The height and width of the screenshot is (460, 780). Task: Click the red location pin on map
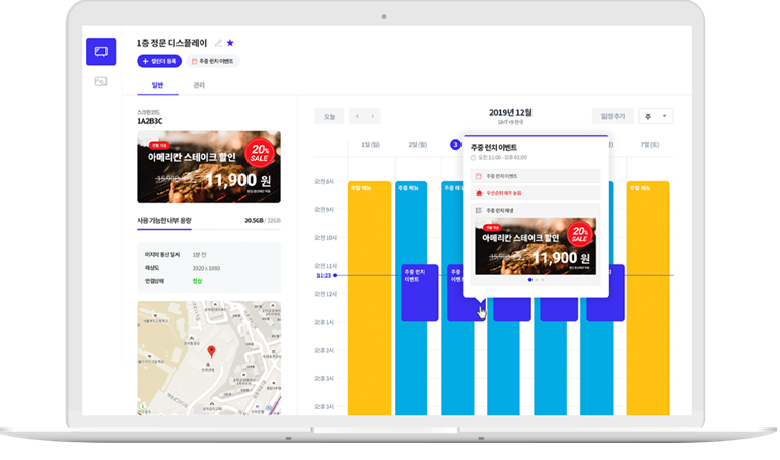pos(211,351)
